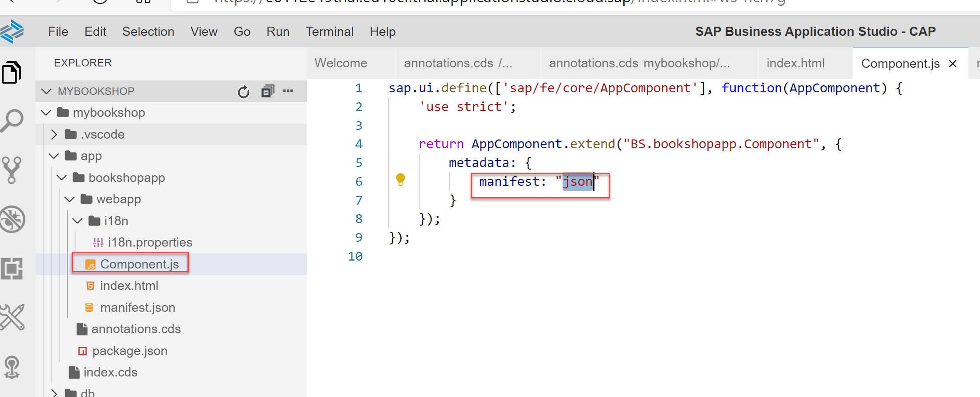Refresh the MYBOOKSHOP explorer

pyautogui.click(x=243, y=91)
